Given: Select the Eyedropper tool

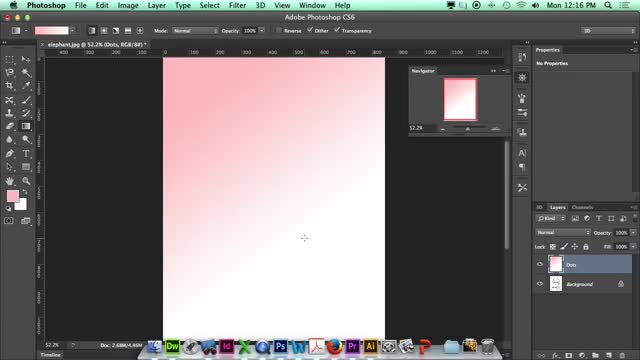Looking at the screenshot, I should tap(26, 86).
